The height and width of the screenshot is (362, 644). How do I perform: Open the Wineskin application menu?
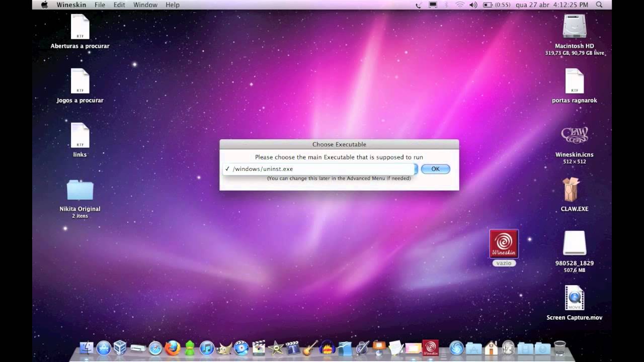(71, 5)
